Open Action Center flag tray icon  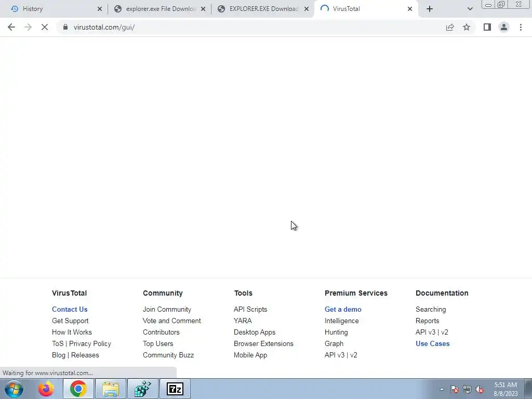pyautogui.click(x=455, y=390)
